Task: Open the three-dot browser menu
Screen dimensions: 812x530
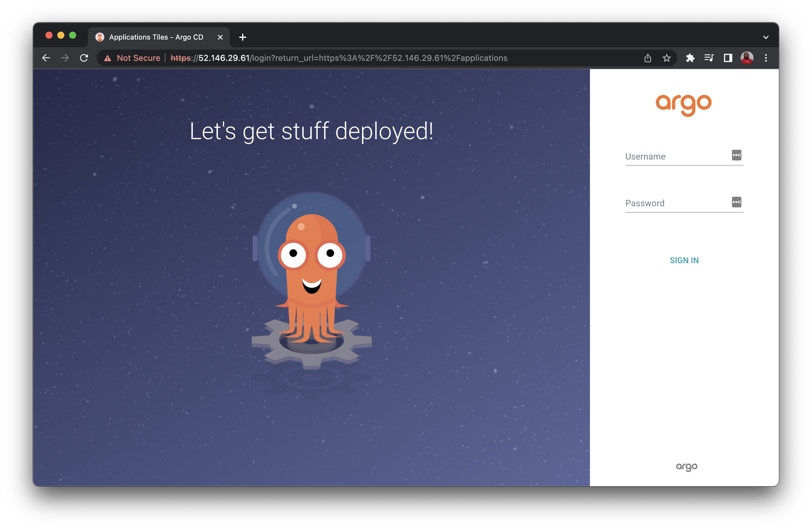Action: [766, 58]
